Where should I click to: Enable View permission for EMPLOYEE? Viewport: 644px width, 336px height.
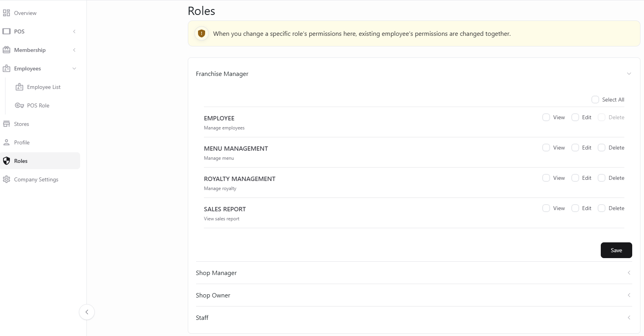click(546, 117)
